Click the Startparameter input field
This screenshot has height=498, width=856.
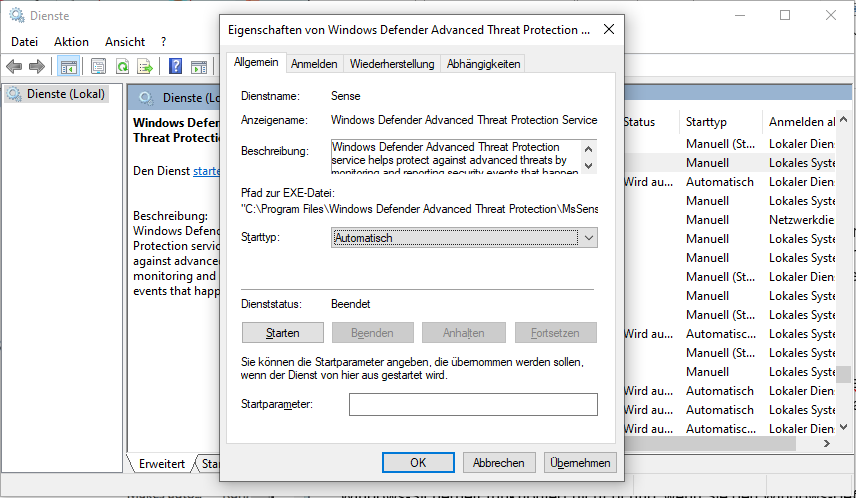pos(473,405)
